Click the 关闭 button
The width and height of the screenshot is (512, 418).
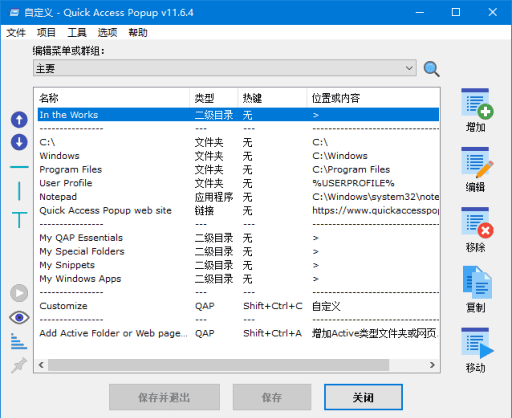(363, 397)
